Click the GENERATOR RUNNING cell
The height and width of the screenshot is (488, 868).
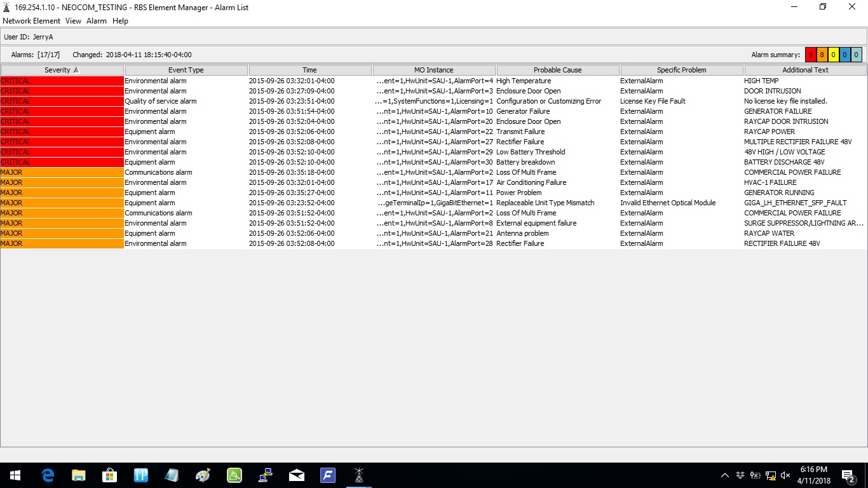point(805,193)
